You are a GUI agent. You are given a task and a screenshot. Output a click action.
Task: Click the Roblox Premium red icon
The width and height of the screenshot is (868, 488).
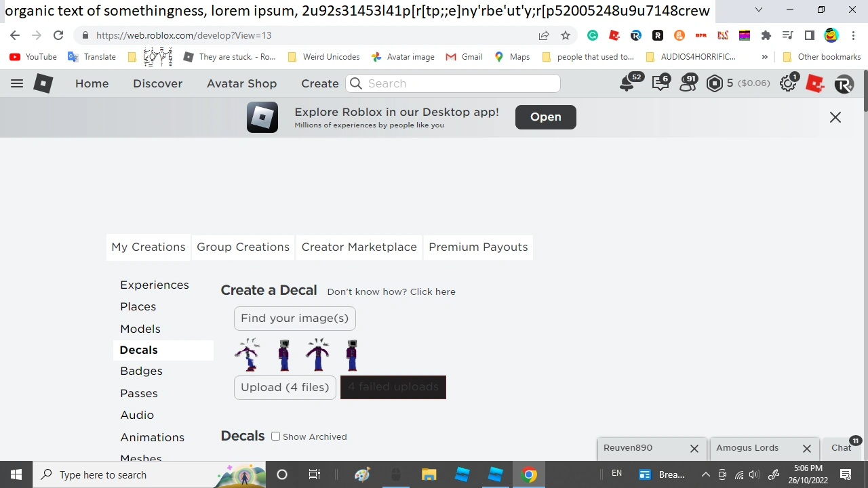[x=815, y=83]
